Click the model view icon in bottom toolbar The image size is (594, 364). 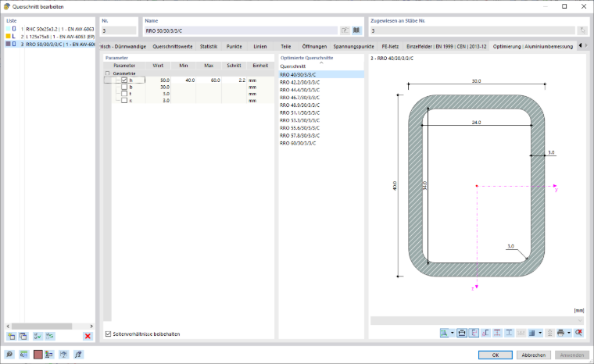coord(63,355)
